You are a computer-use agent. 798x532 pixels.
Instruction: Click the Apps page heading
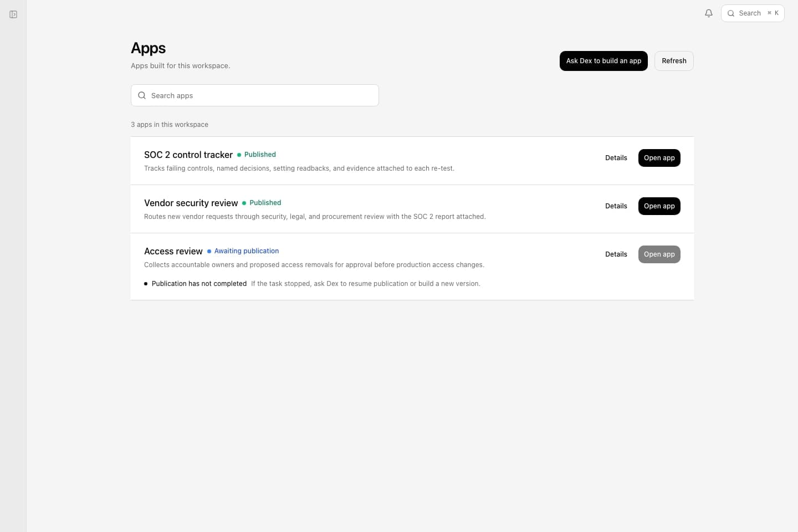[x=149, y=48]
